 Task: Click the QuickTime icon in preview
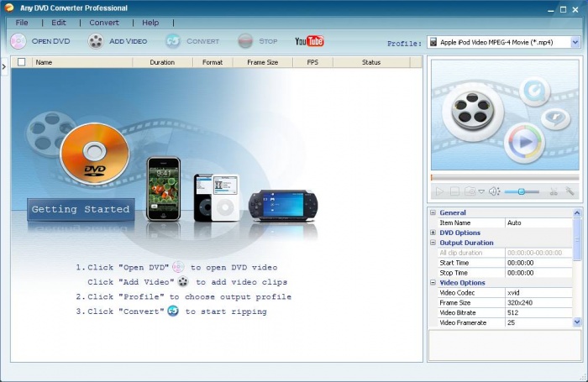535,91
